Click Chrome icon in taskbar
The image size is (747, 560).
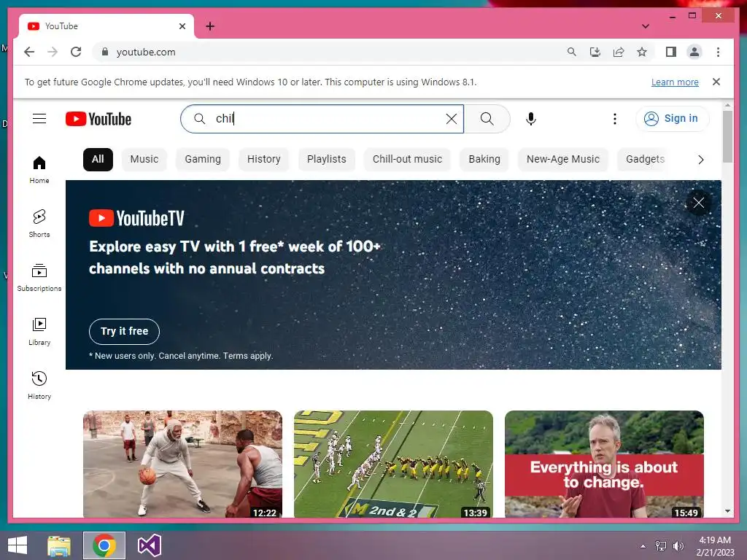104,545
